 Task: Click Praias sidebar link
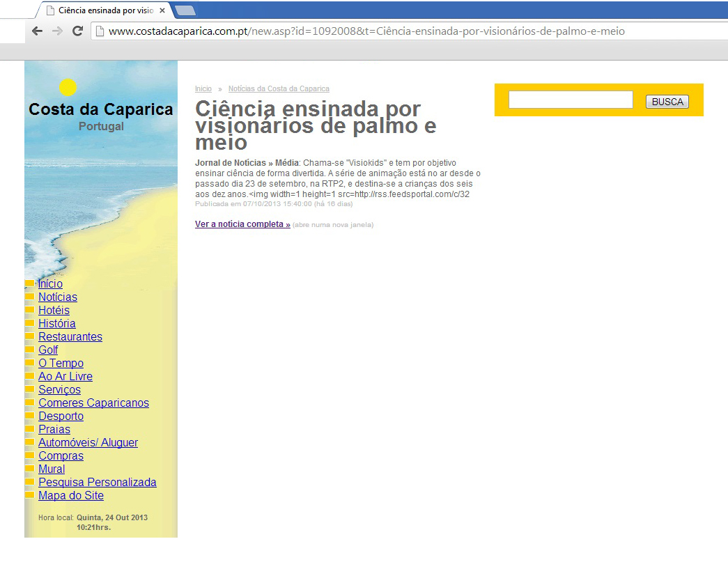pos(54,430)
